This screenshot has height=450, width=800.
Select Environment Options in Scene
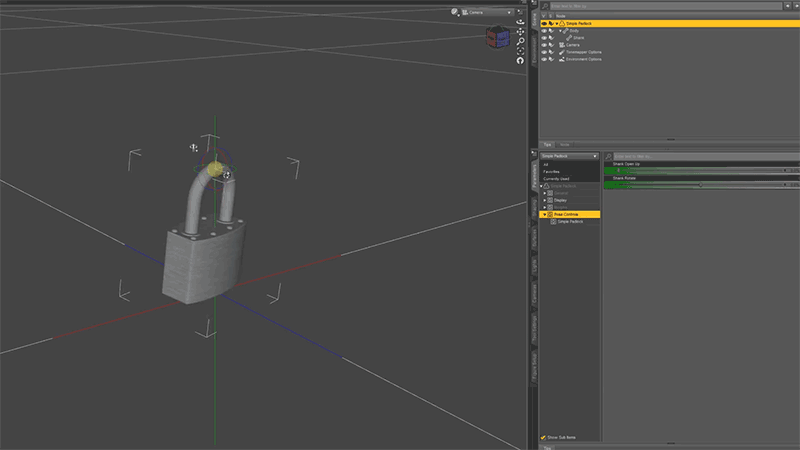(584, 59)
